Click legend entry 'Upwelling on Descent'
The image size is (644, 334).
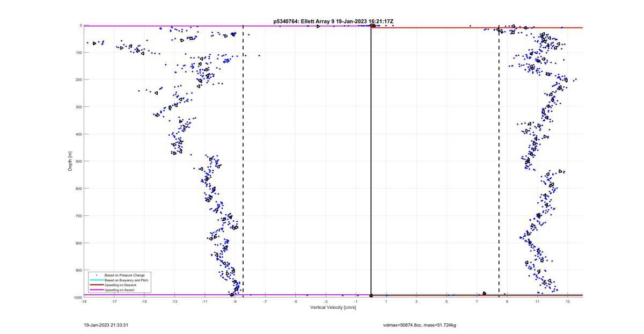click(120, 285)
